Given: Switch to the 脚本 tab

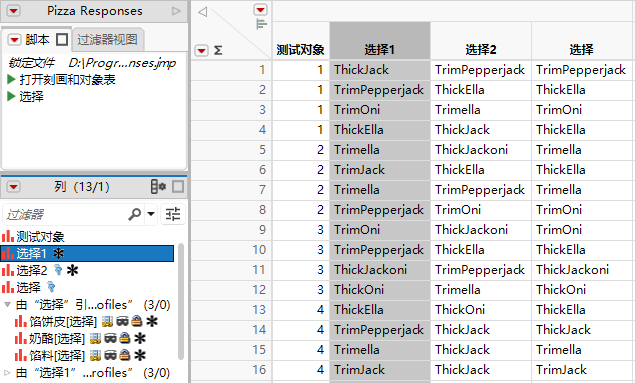Looking at the screenshot, I should tap(37, 40).
